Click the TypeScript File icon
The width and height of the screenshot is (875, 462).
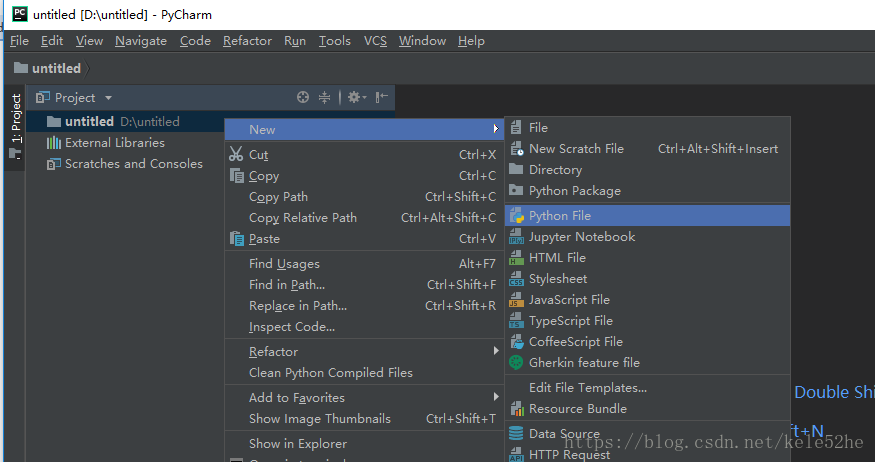click(517, 321)
